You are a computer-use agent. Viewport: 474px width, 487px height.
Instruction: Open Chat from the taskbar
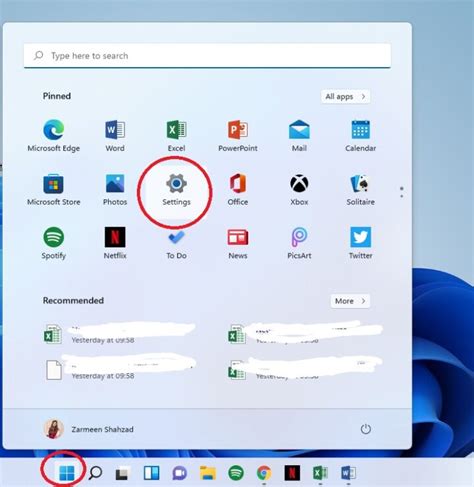pos(179,473)
